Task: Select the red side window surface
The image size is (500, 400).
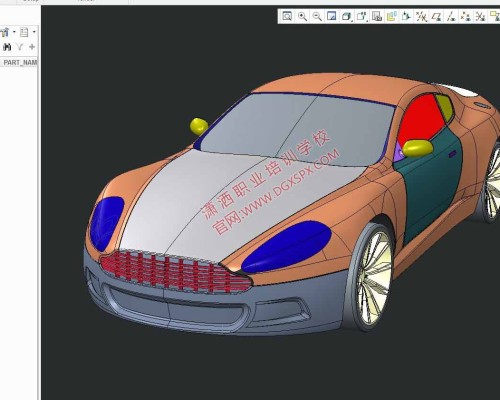Action: point(422,119)
